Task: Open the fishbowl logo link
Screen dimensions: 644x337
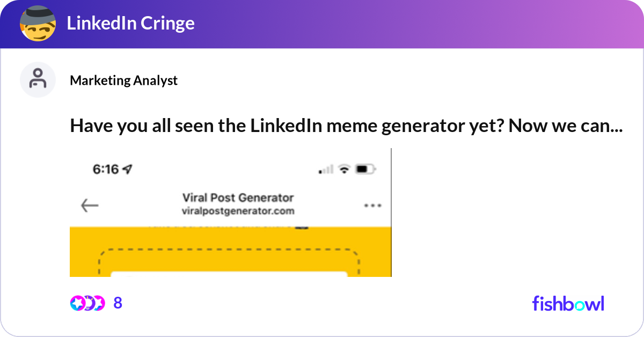Action: (x=568, y=303)
